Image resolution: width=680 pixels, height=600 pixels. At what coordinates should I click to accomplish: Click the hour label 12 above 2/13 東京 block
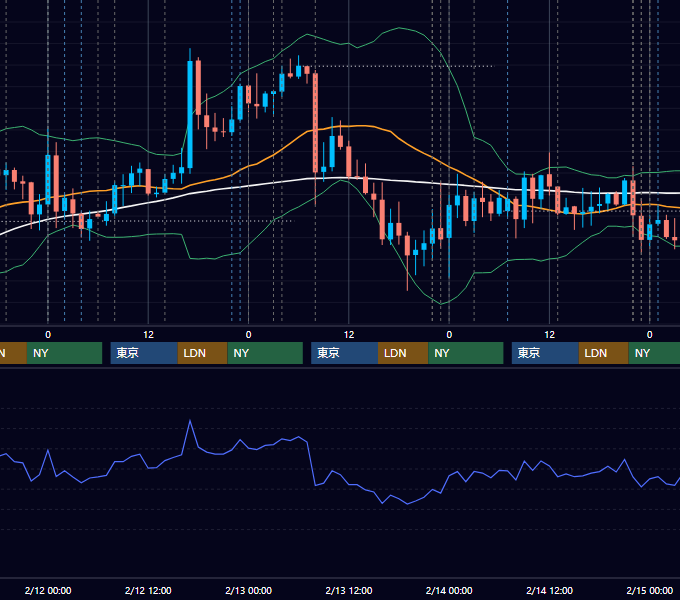click(x=349, y=335)
